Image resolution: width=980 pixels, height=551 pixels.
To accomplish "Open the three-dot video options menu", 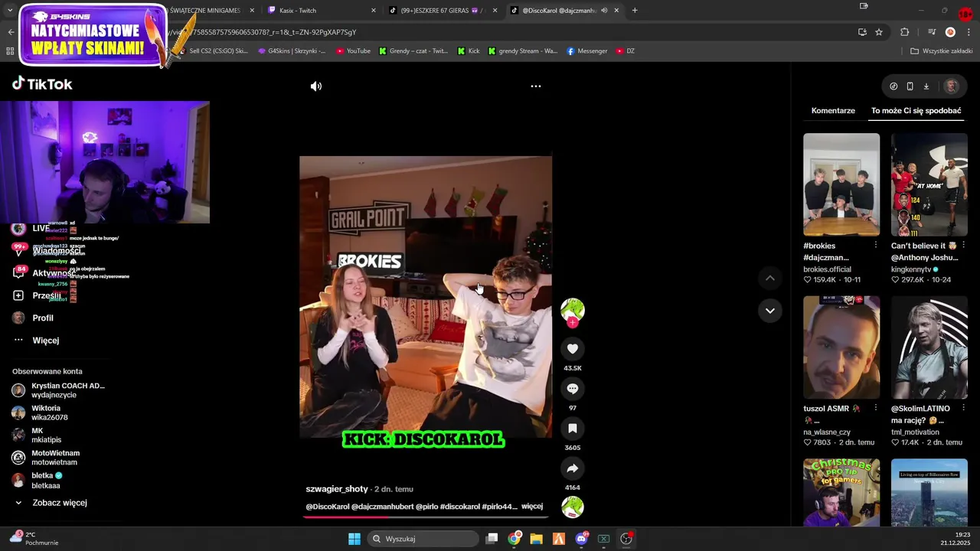I will pyautogui.click(x=536, y=86).
